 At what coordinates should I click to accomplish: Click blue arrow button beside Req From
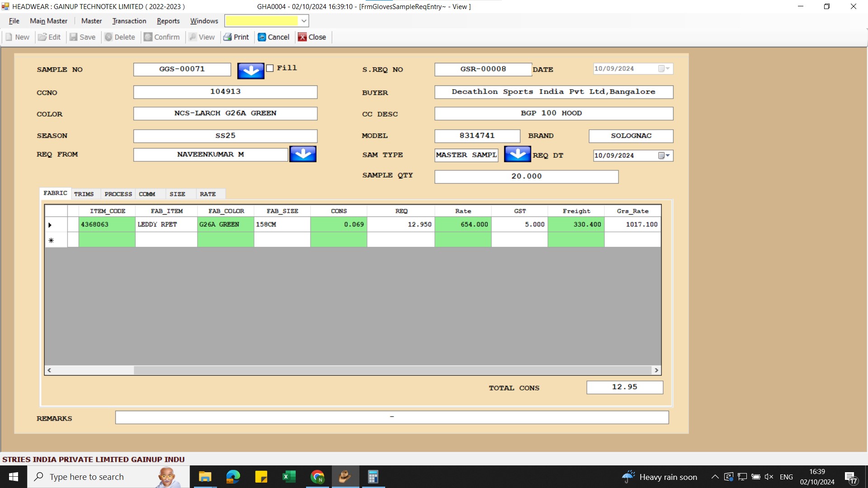[302, 154]
